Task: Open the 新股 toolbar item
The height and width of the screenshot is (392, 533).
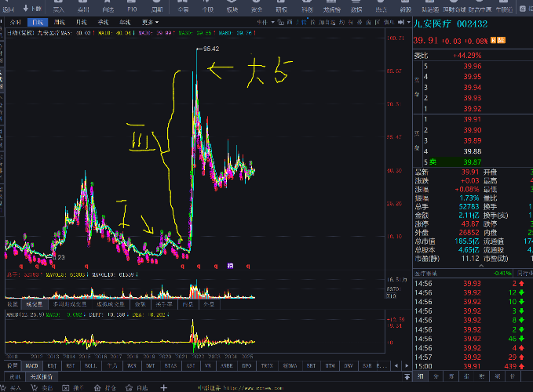Action: [406, 6]
